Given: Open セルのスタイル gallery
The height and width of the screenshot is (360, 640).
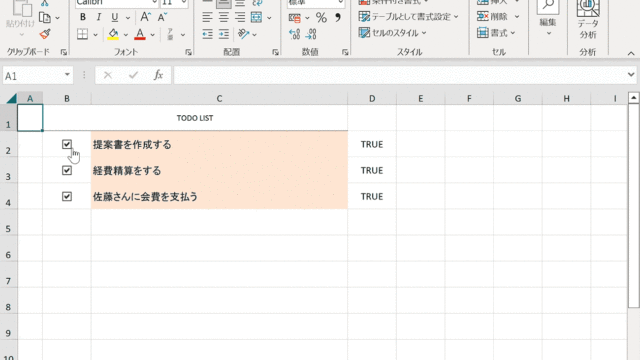Looking at the screenshot, I should [x=393, y=33].
